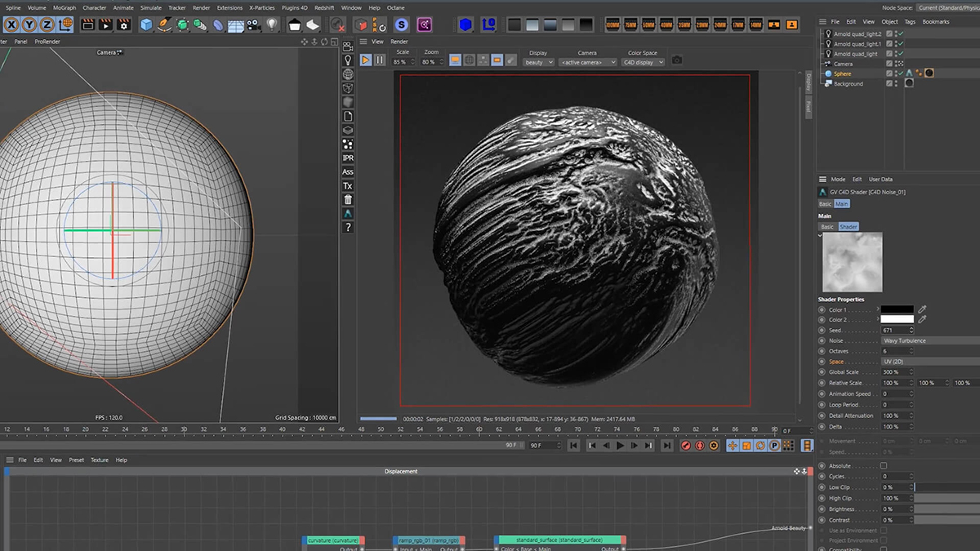Click the Render View clapperboard icon

click(87, 24)
